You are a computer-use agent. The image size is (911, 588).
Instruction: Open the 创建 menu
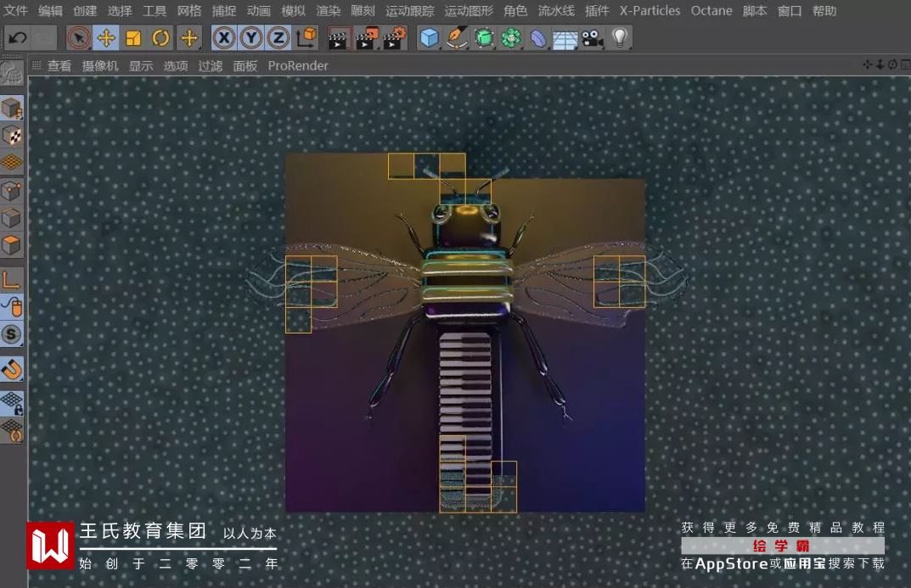point(85,10)
